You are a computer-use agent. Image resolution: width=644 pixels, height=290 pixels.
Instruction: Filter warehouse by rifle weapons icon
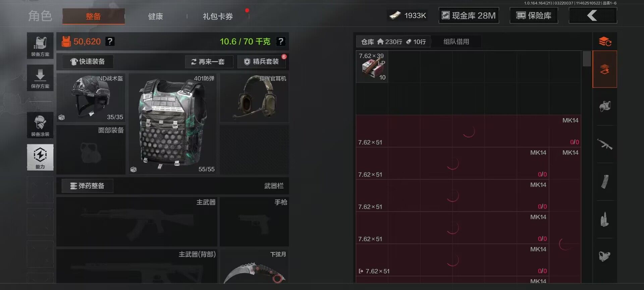[605, 144]
